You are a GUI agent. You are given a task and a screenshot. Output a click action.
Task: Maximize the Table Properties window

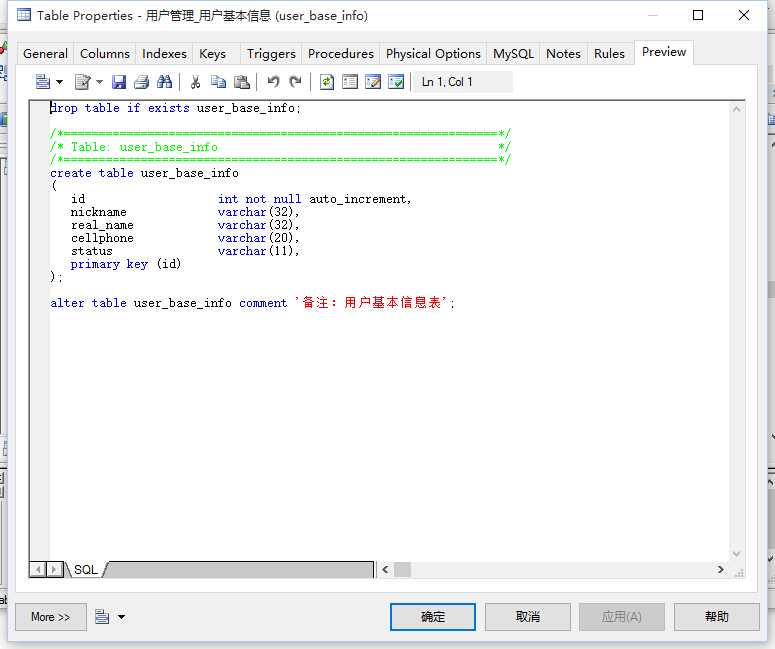pos(698,15)
